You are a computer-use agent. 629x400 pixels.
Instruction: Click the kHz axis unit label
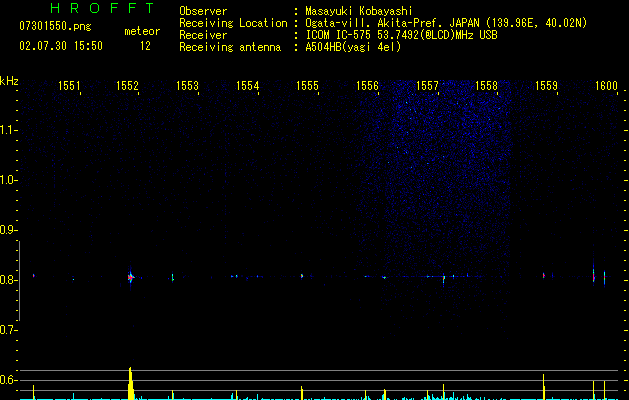(9, 81)
